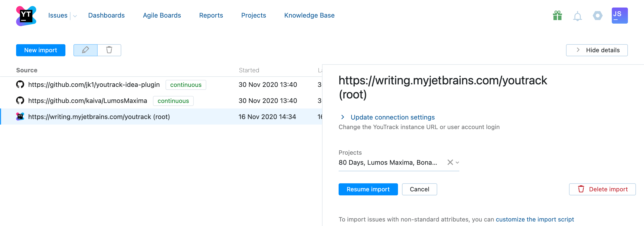Clear selected projects with X icon
The image size is (644, 226).
[x=450, y=162]
